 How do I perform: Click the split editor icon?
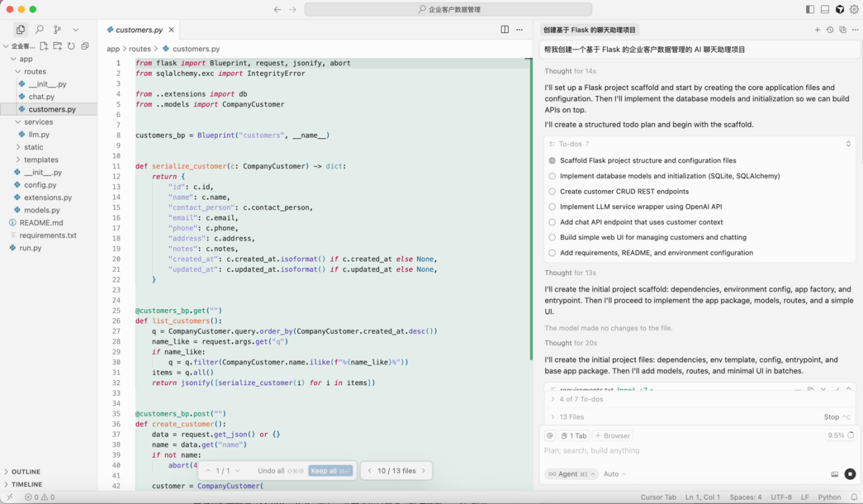pyautogui.click(x=505, y=30)
